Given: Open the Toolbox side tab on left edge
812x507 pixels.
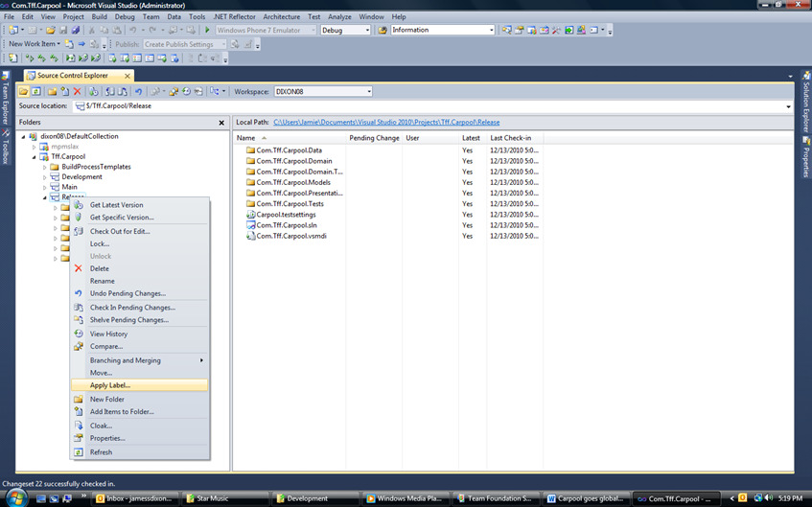Looking at the screenshot, I should coord(5,147).
